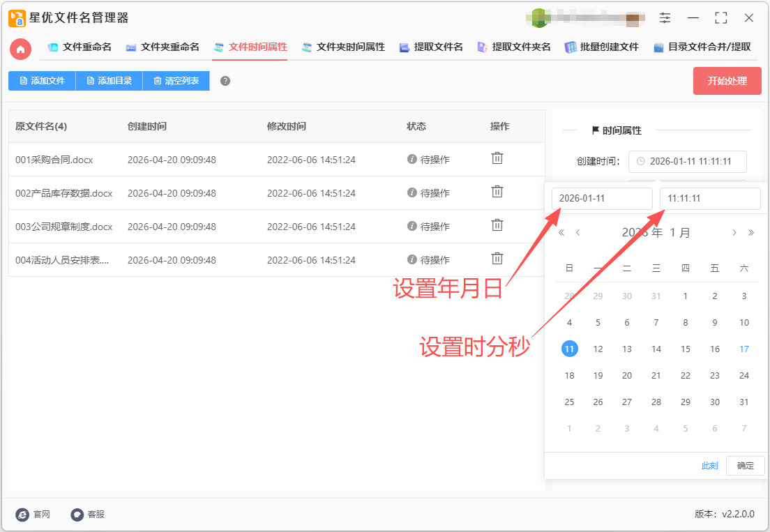
Task: Click 此刻 link to use current time
Action: point(709,466)
